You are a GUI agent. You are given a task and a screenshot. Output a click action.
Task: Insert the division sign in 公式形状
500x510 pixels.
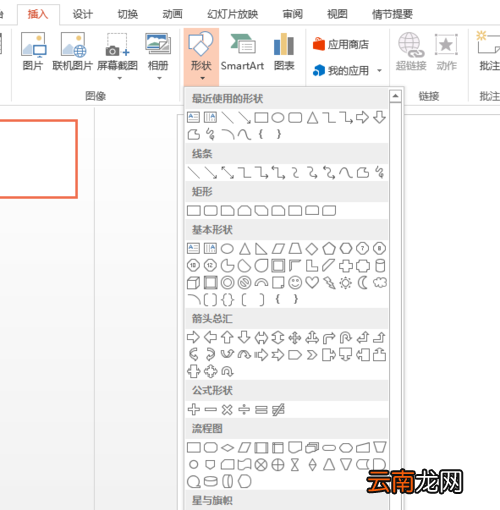244,409
